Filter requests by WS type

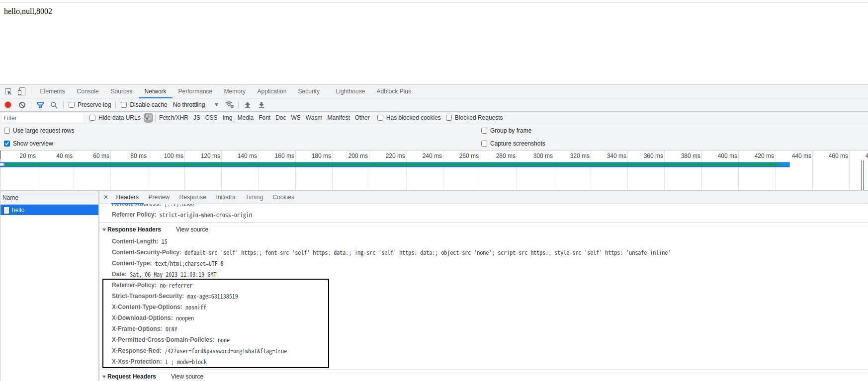296,118
